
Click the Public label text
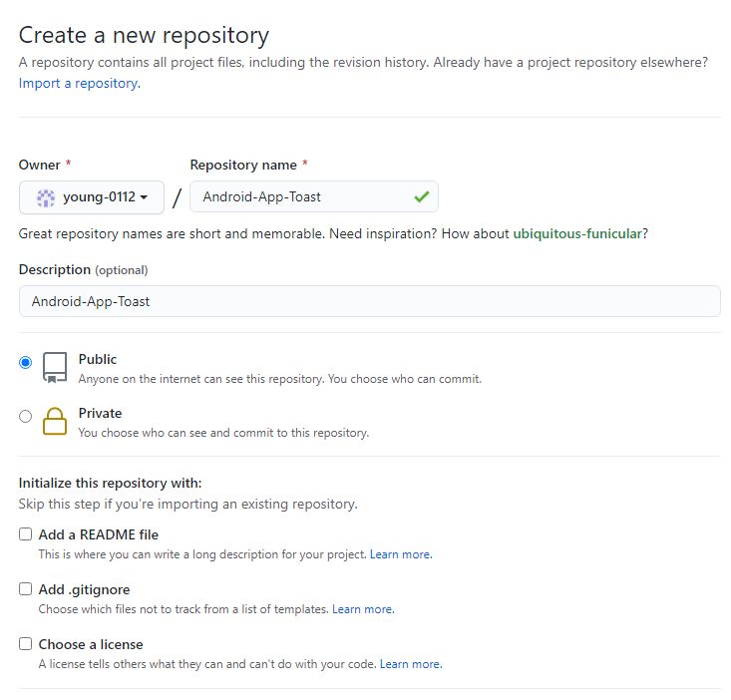click(98, 359)
